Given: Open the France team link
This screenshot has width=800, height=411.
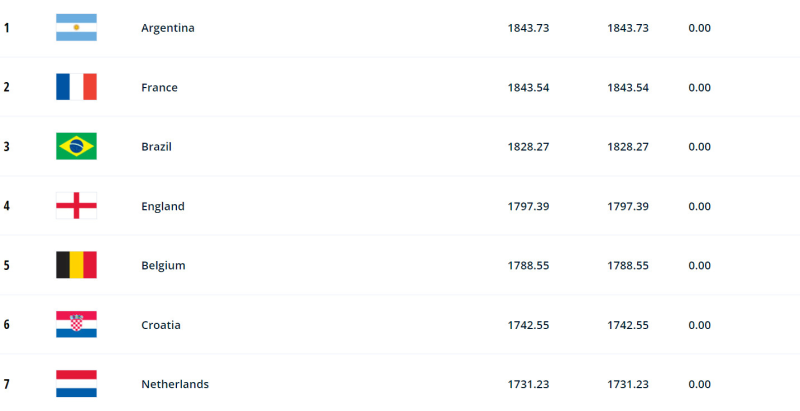Looking at the screenshot, I should (x=160, y=87).
